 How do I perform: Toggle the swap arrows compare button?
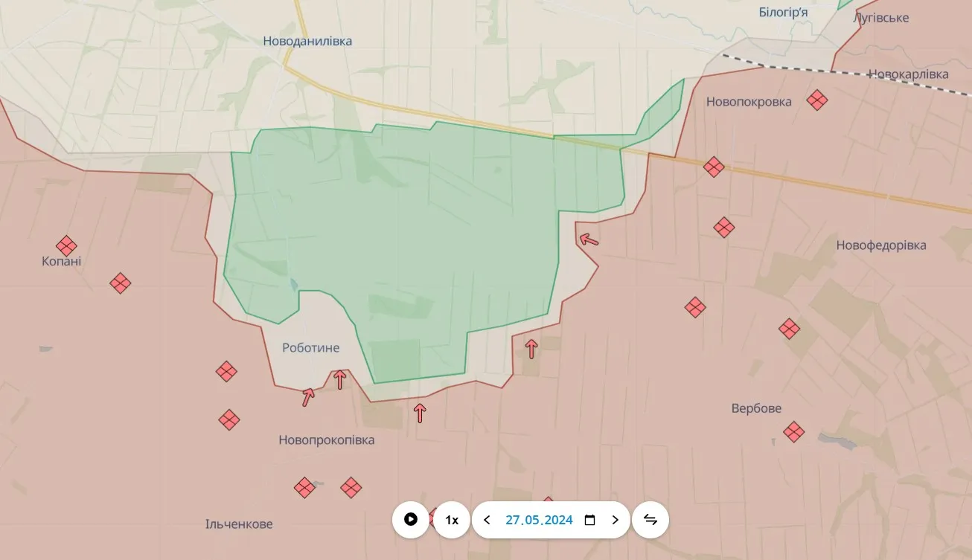pos(650,520)
